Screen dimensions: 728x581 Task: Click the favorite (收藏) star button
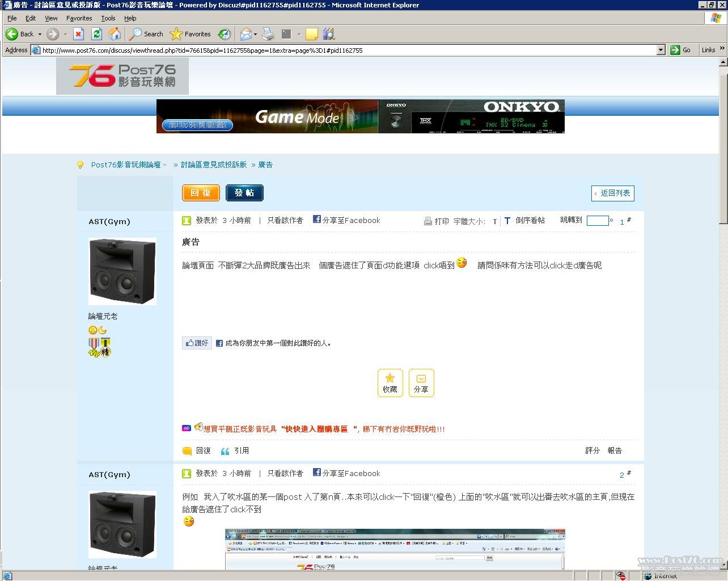(390, 383)
